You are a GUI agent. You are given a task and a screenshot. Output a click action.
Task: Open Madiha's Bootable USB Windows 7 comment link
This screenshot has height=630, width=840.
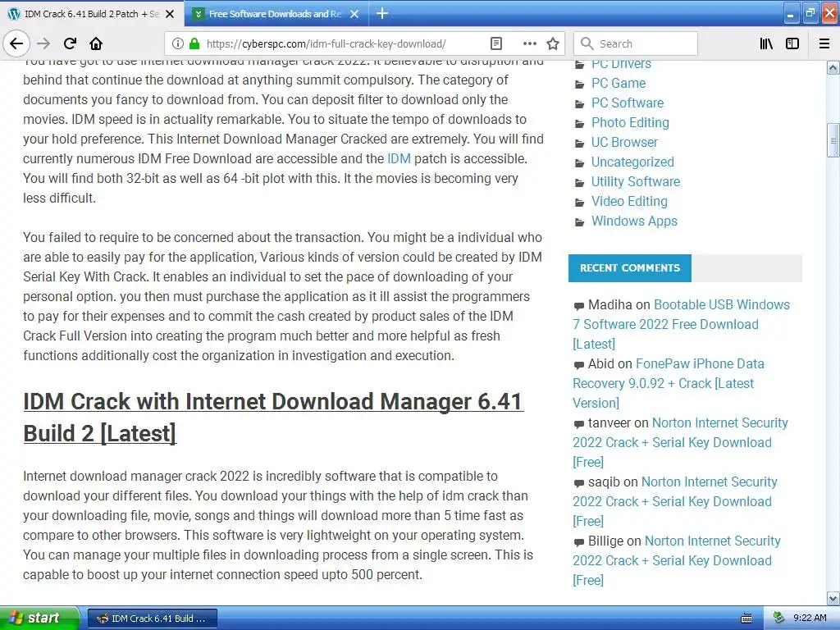click(681, 324)
